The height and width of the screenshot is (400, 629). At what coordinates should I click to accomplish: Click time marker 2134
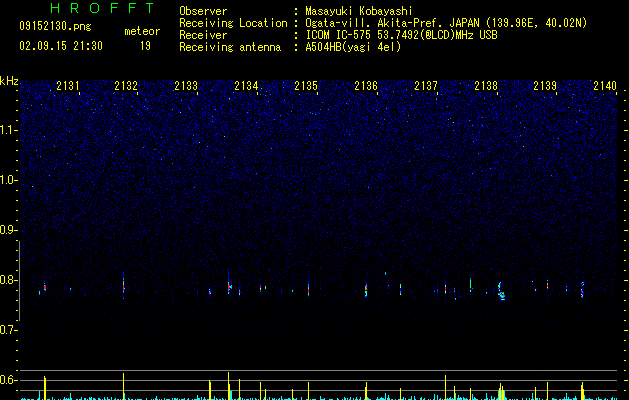246,86
